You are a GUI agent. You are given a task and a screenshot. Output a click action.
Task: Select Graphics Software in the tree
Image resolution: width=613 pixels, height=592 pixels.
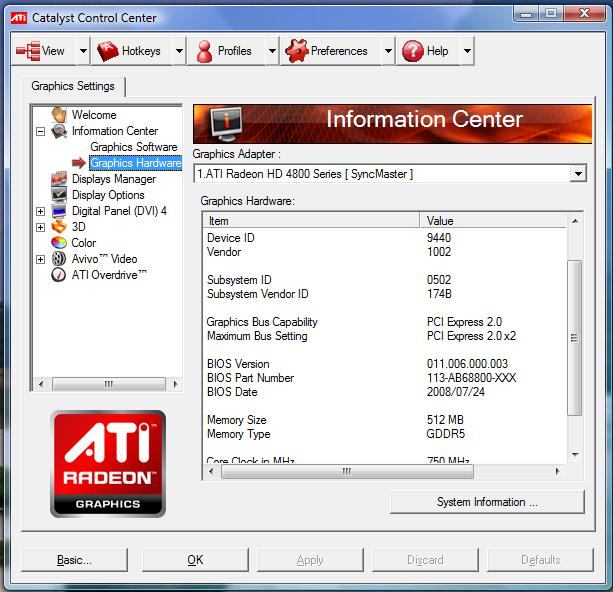tap(134, 147)
